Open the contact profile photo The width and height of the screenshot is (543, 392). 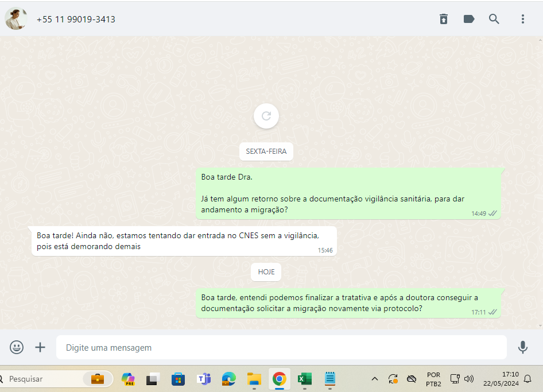coord(16,18)
